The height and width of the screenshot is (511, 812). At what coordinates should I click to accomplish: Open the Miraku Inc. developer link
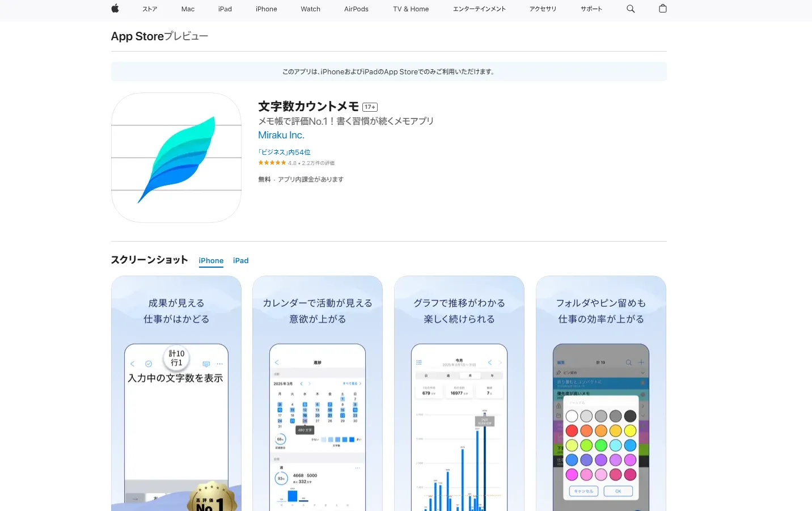click(x=281, y=135)
